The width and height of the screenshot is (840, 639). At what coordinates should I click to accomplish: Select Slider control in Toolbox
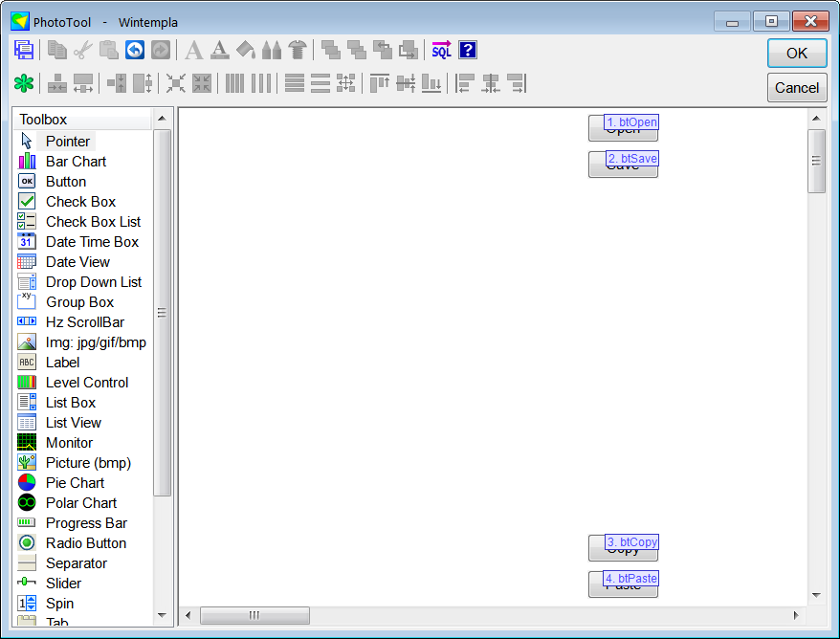[63, 584]
